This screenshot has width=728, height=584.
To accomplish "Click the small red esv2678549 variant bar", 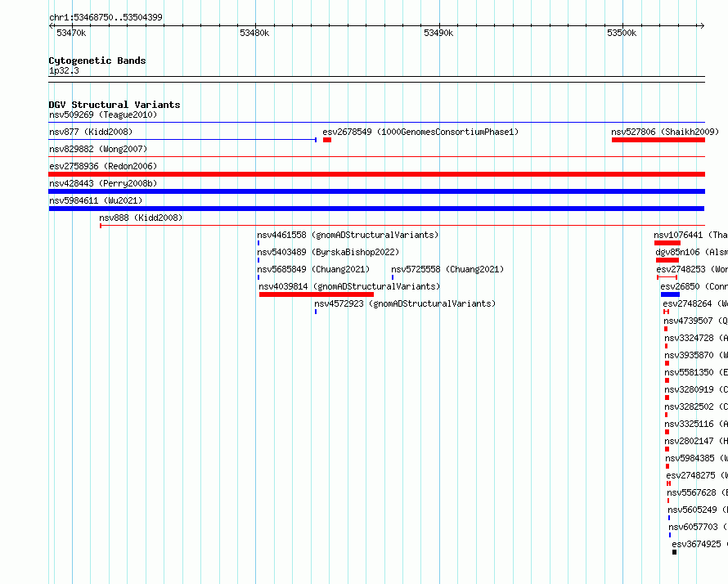I will click(x=327, y=140).
